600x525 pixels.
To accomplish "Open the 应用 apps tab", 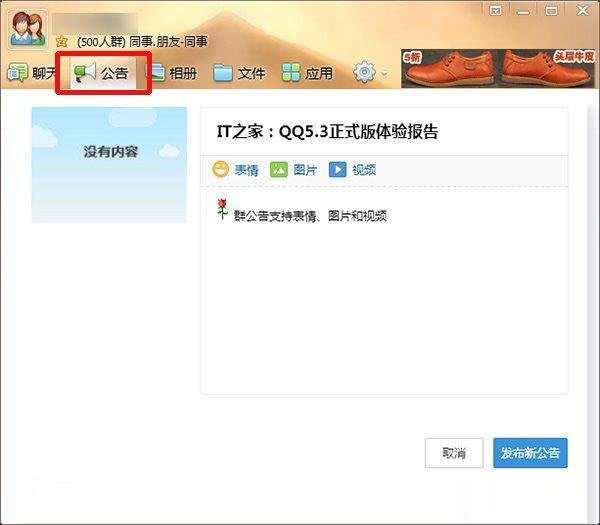I will (307, 73).
